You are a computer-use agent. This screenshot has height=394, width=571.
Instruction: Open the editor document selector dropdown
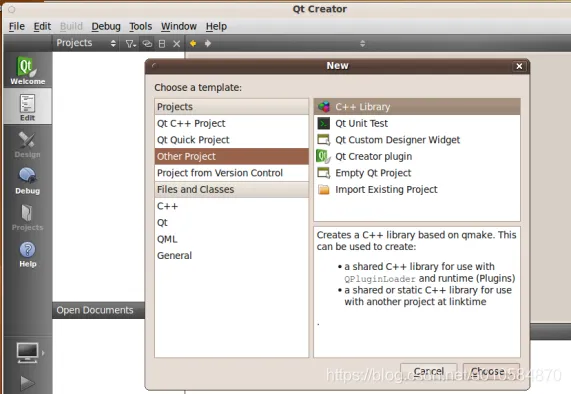pyautogui.click(x=362, y=43)
